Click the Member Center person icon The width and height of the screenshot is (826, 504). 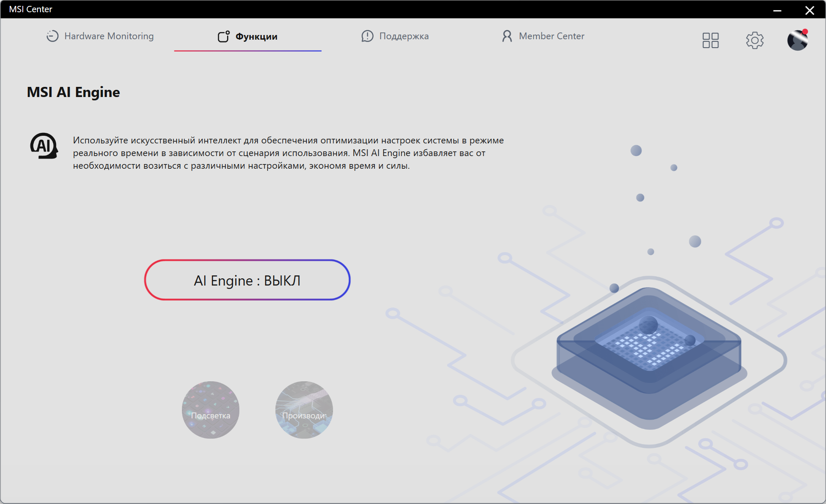[x=507, y=36]
